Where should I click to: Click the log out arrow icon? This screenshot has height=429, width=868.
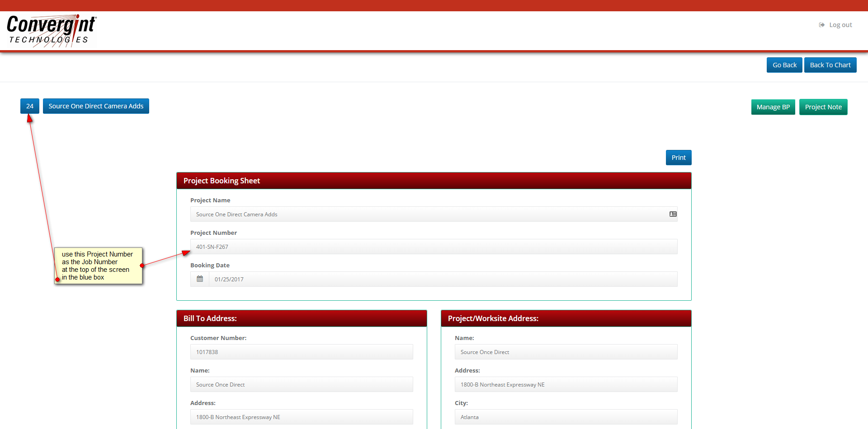(x=821, y=25)
